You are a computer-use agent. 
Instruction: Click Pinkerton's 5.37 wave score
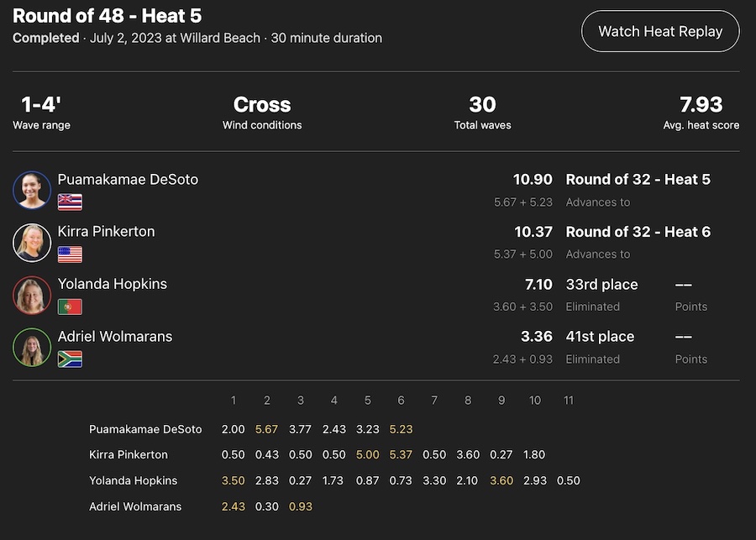click(401, 455)
